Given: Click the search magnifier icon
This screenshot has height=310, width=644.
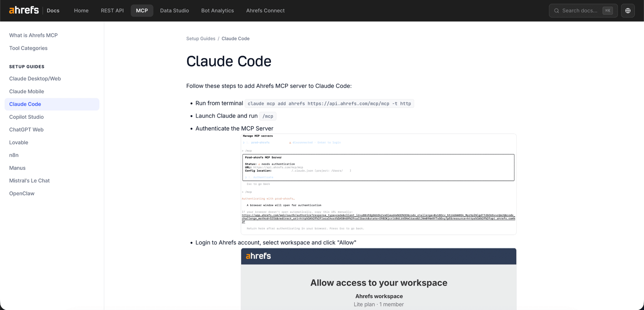Looking at the screenshot, I should 557,10.
